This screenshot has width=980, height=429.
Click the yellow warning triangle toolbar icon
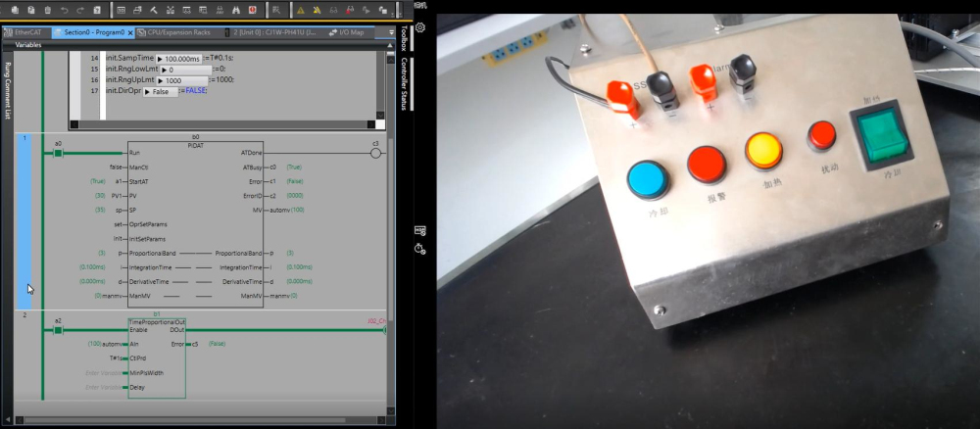pyautogui.click(x=300, y=10)
